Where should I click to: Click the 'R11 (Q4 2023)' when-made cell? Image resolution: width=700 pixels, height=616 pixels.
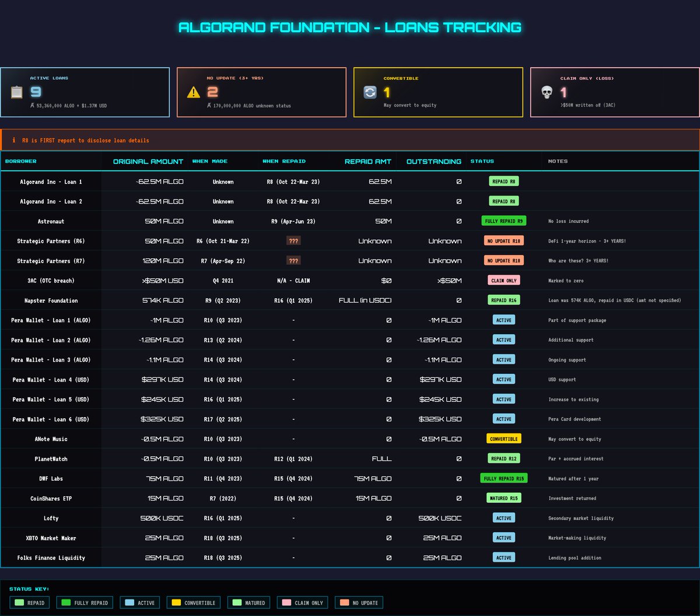click(x=223, y=478)
